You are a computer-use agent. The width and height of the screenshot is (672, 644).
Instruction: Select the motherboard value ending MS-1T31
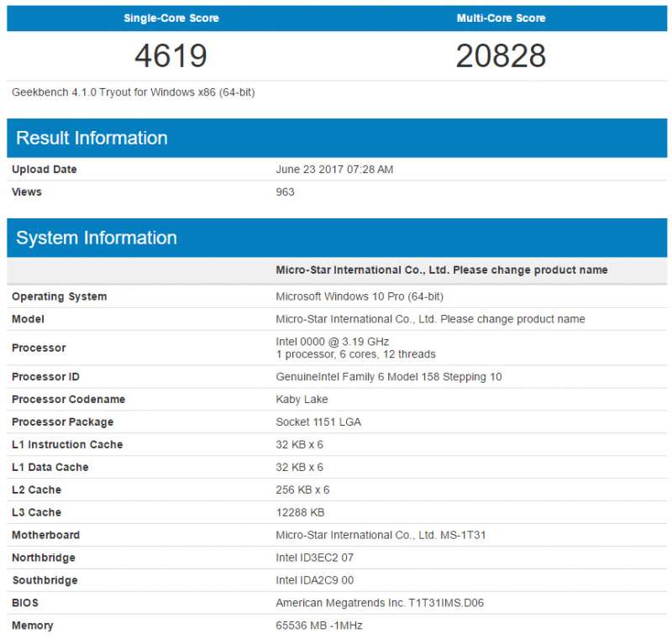coord(381,535)
